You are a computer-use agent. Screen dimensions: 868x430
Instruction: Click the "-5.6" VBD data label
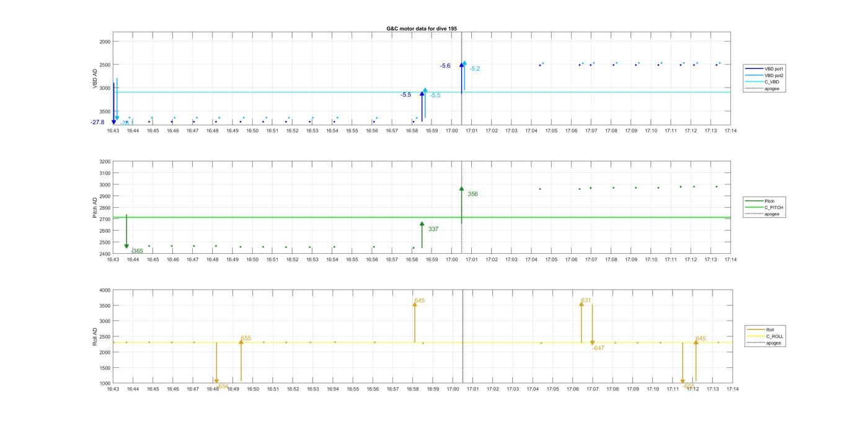[445, 66]
